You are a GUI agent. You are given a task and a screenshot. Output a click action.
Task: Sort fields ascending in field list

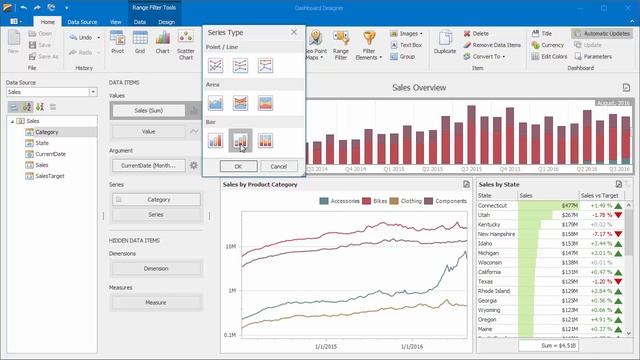(27, 107)
